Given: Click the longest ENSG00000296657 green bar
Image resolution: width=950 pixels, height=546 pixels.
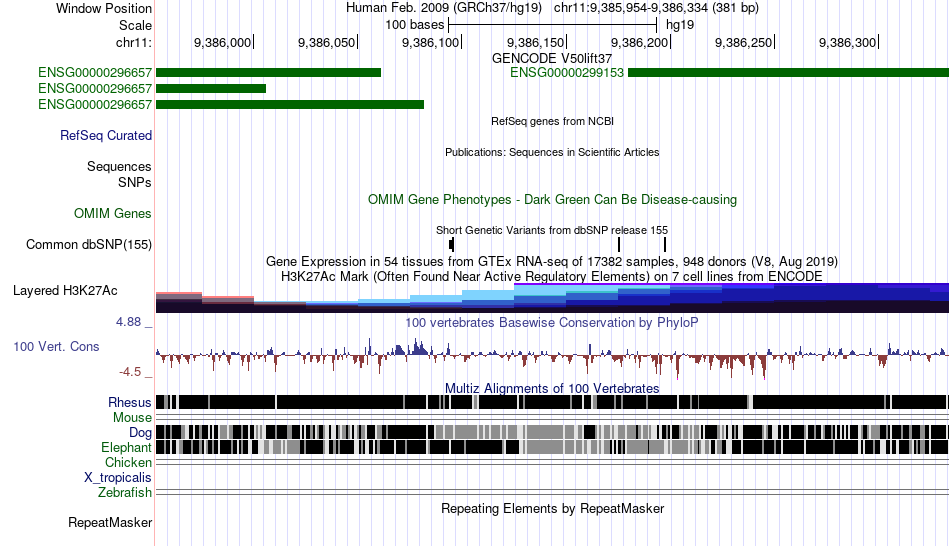Looking at the screenshot, I should tap(290, 104).
